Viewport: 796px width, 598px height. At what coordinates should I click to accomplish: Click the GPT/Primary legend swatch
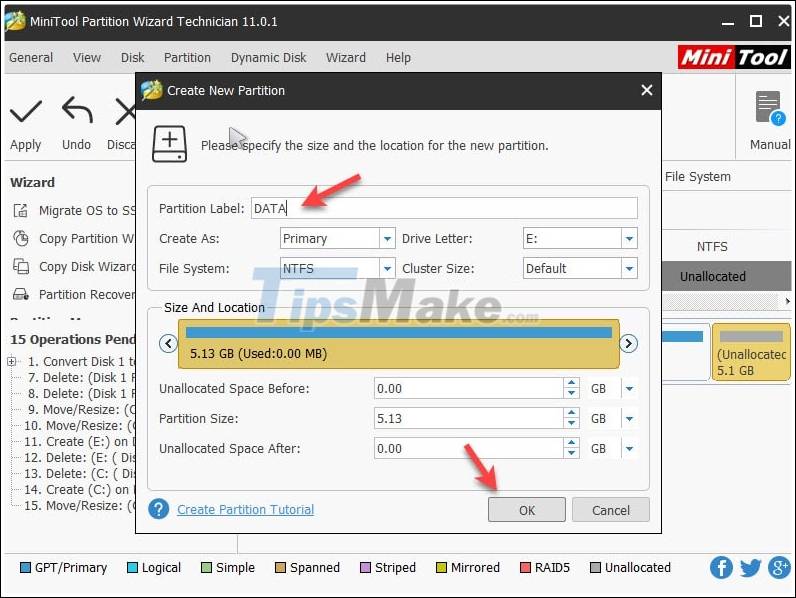[25, 567]
